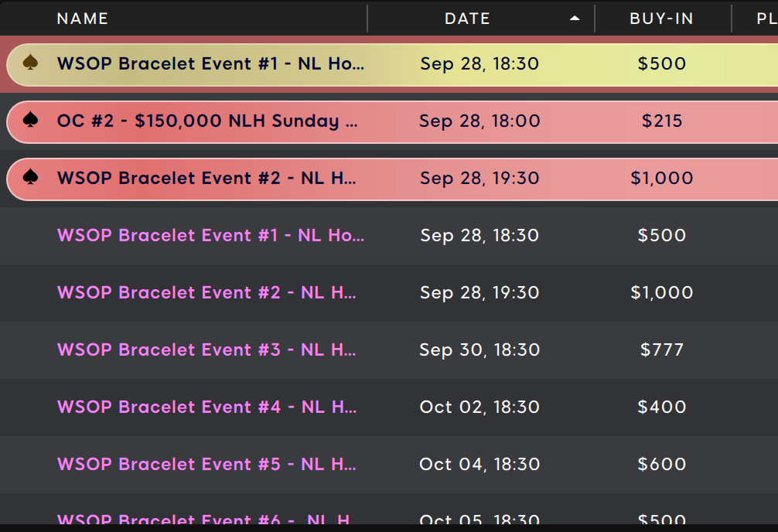Sort tournaments by the NAME column header
The image size is (778, 532).
(83, 19)
